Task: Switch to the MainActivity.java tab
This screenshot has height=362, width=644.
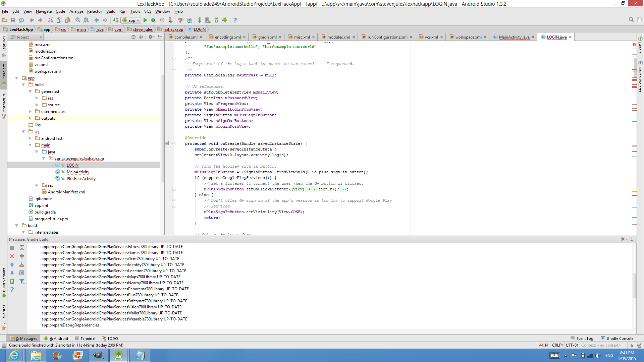Action: tap(514, 37)
